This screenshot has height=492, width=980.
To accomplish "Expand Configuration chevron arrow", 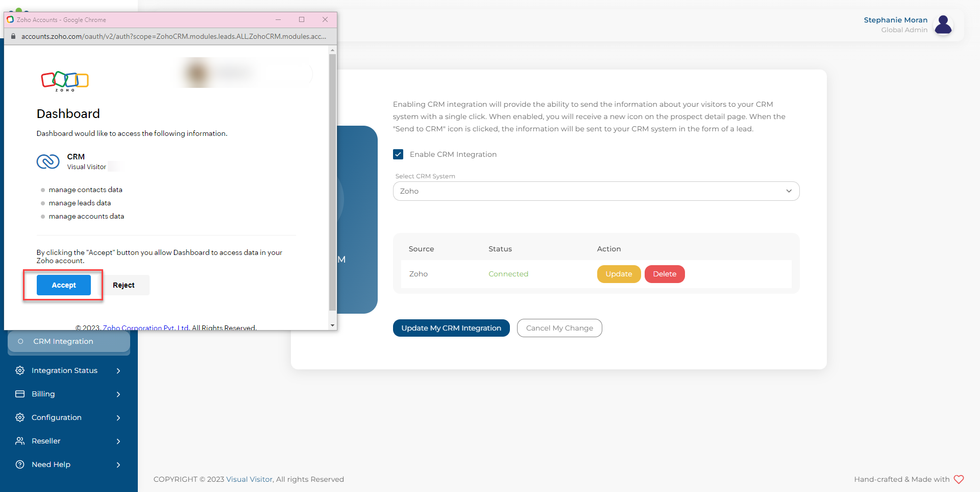I will click(x=118, y=417).
